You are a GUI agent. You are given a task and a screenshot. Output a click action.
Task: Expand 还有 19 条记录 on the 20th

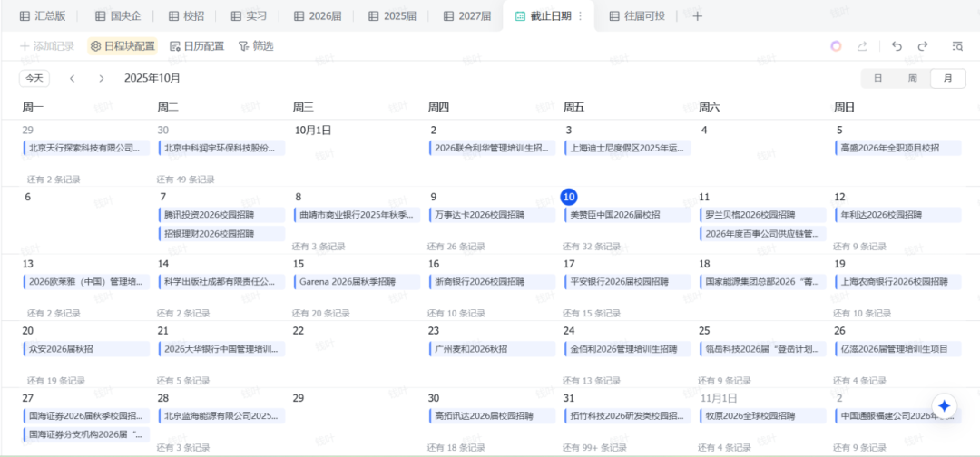[55, 380]
